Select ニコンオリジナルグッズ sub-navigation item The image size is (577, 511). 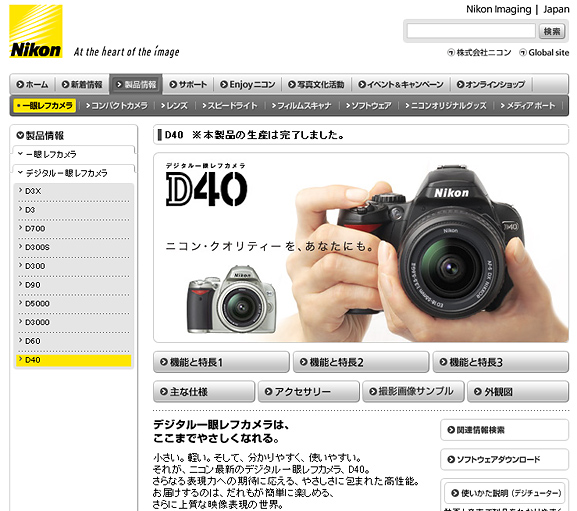[446, 106]
